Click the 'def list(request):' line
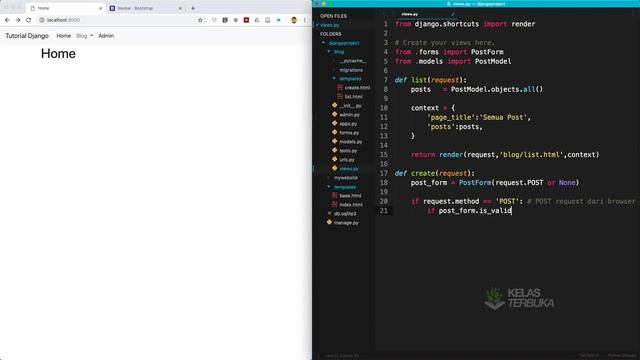 coord(431,80)
